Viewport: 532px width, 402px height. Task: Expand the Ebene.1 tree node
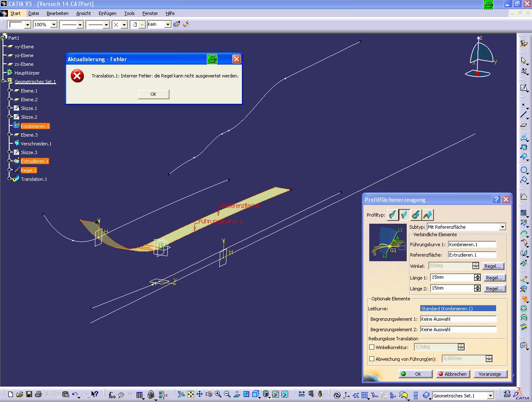point(9,90)
